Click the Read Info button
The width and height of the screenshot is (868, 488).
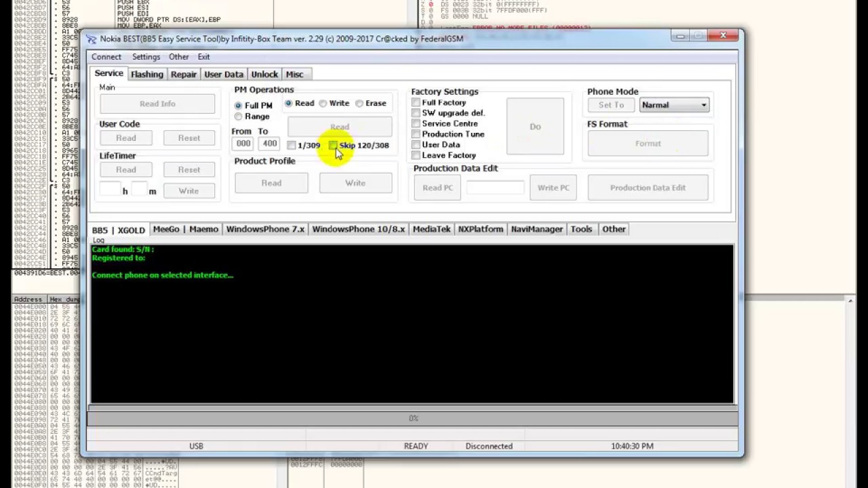pyautogui.click(x=157, y=104)
